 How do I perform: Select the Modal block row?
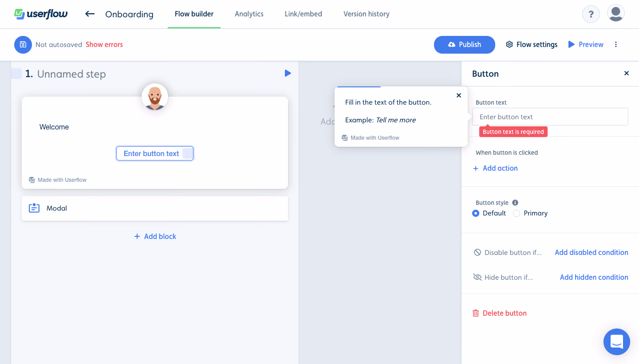click(x=155, y=208)
